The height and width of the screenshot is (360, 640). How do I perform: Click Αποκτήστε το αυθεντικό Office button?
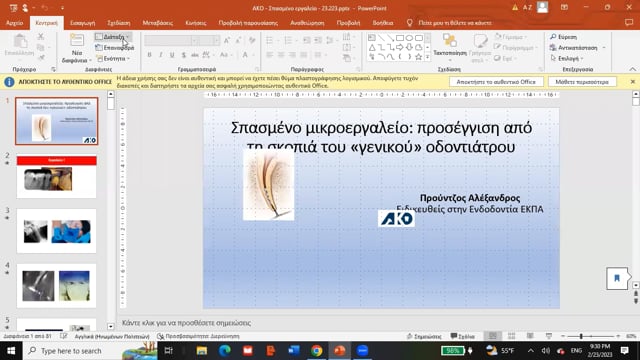click(496, 82)
